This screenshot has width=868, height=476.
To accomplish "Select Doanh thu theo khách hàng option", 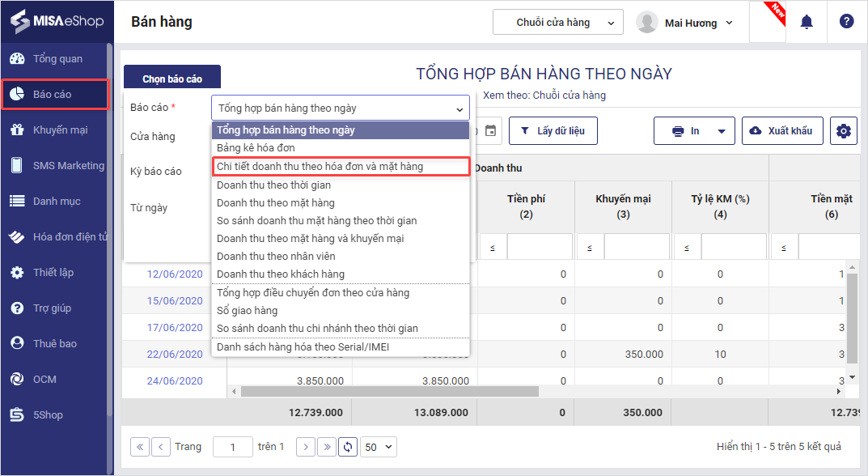I will tap(341, 274).
